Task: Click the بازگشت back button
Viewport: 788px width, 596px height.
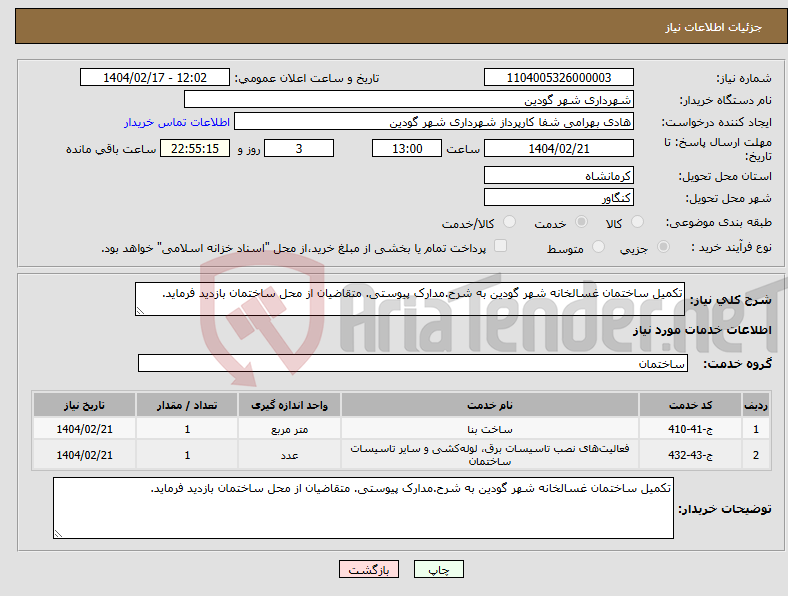Action: click(x=369, y=569)
